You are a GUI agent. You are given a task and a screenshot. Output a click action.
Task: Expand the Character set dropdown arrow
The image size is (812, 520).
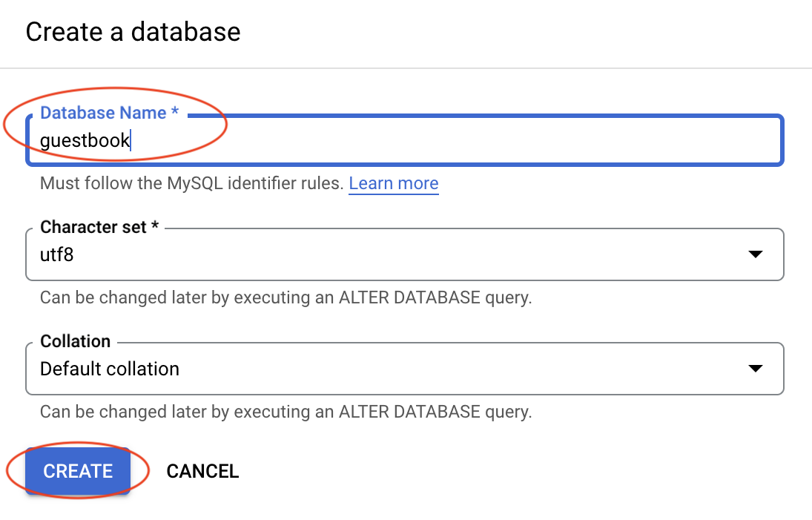click(x=755, y=254)
